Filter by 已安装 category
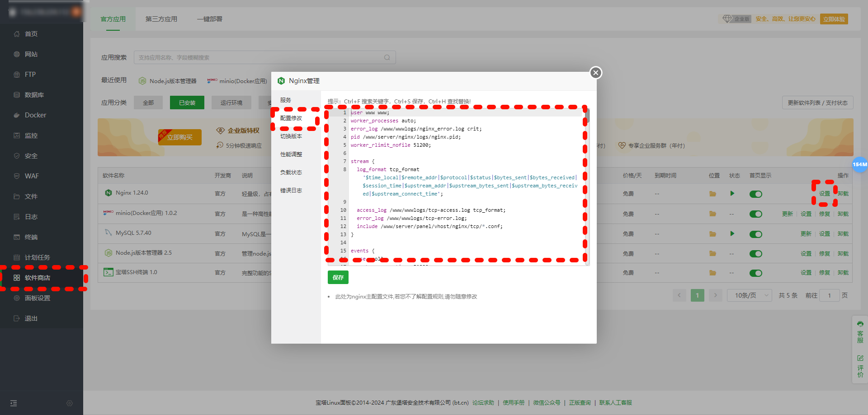This screenshot has width=868, height=415. [x=187, y=103]
